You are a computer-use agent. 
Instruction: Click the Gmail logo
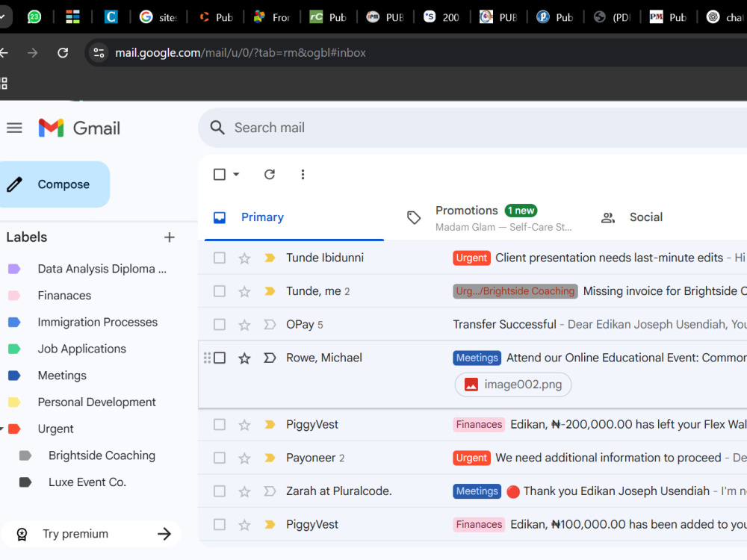(79, 128)
